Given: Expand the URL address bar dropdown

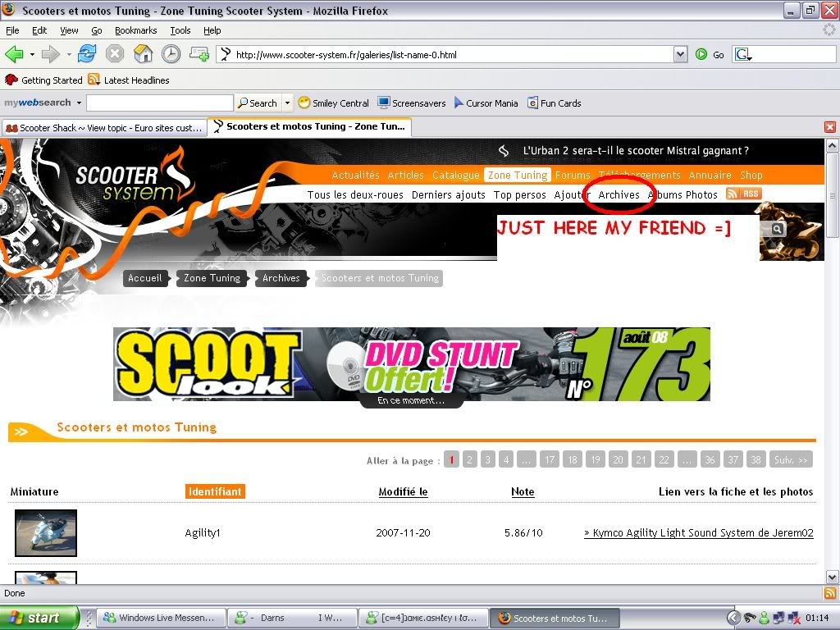Looking at the screenshot, I should 680,55.
